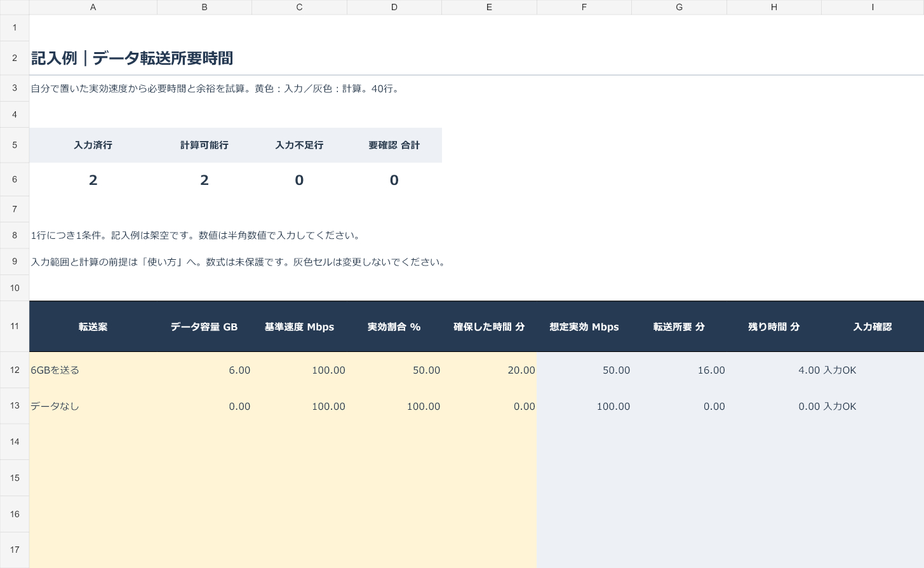Select row 14 header
Screen dimensions: 924x568
[15, 442]
